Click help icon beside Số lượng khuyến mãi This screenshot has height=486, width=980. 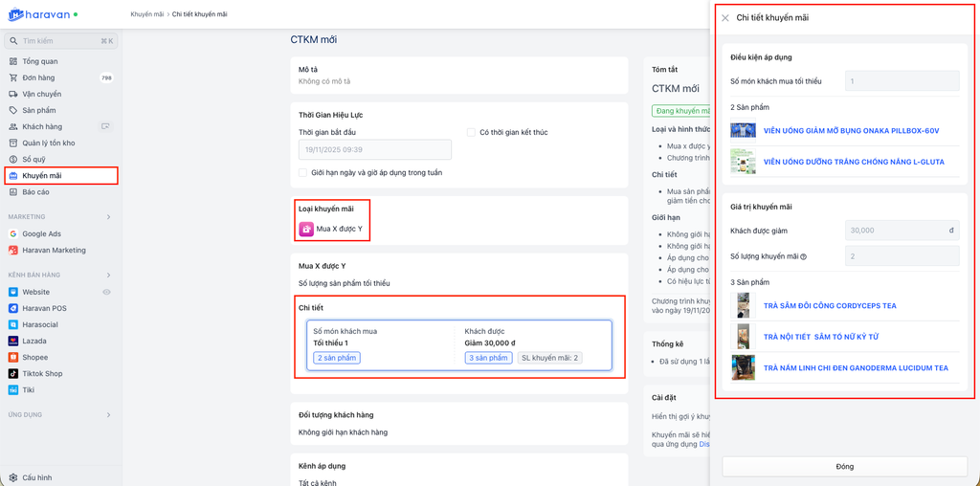point(804,256)
